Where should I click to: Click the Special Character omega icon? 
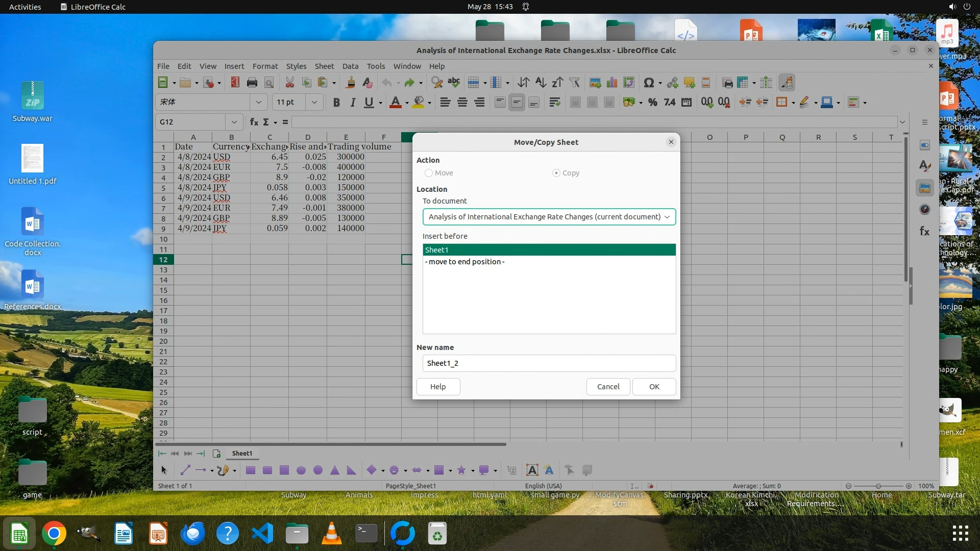[x=649, y=83]
